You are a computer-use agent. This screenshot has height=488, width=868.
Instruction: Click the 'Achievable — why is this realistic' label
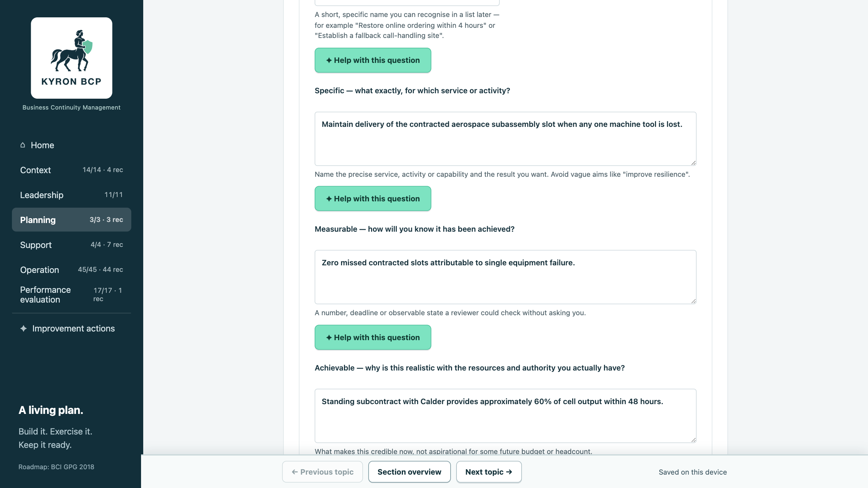(x=470, y=368)
